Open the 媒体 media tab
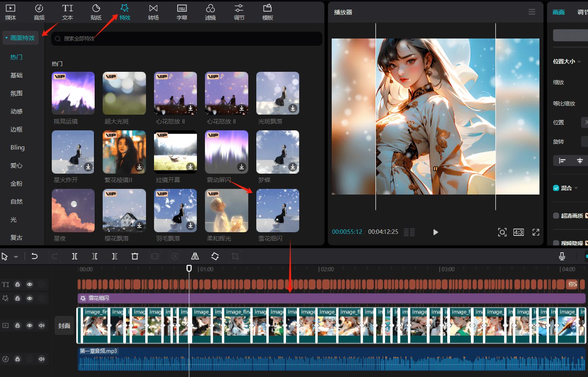Screen dimensions: 588x377 coord(10,12)
